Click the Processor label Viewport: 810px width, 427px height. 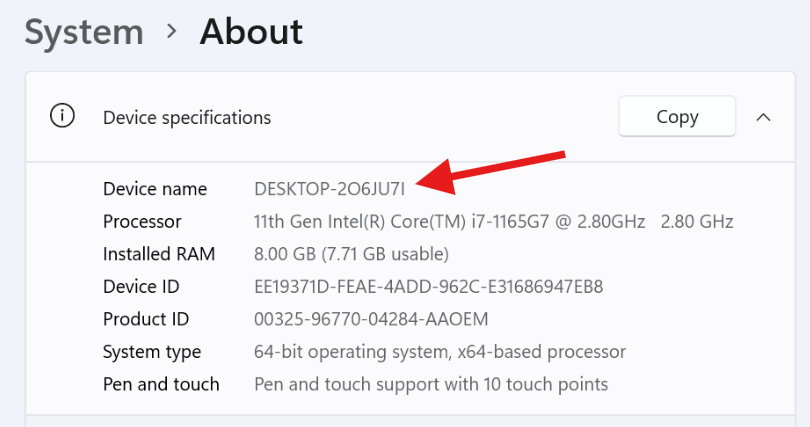tap(142, 221)
